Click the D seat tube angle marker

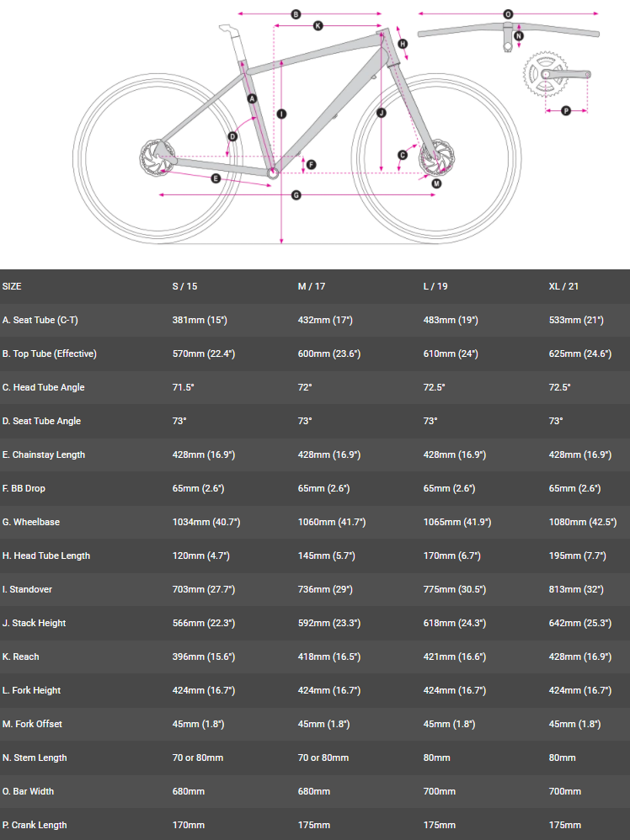(232, 136)
